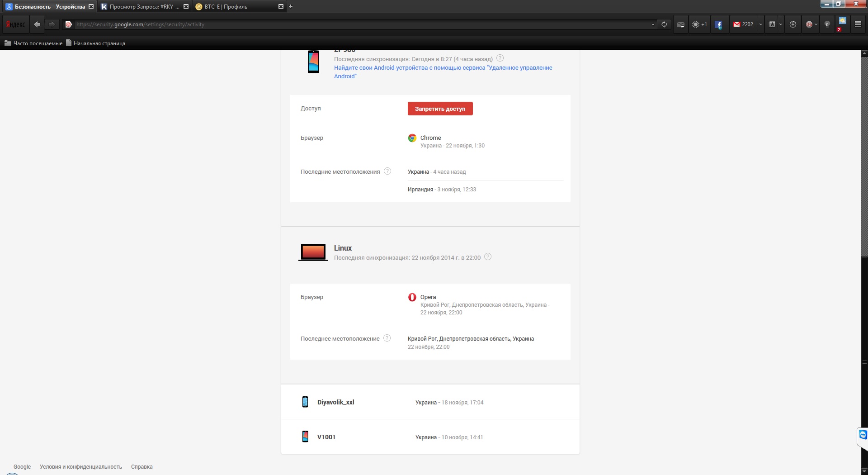Open Условия и конфиденциальность footer link
868x475 pixels.
81,467
